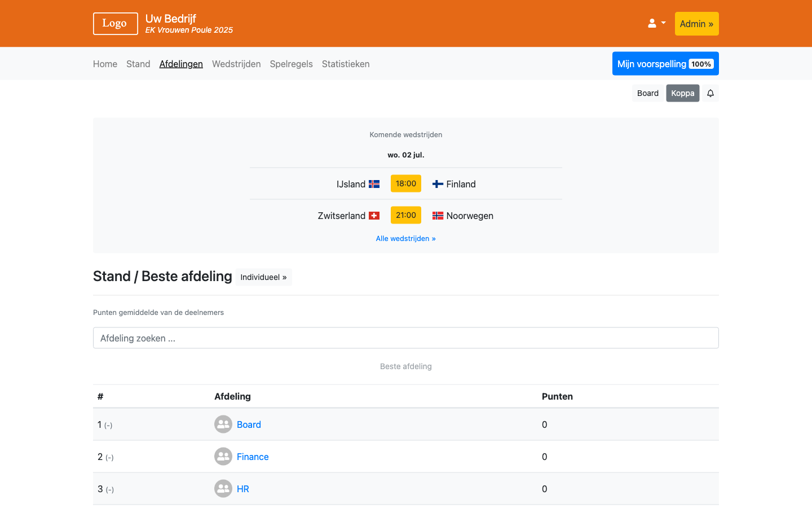812x508 pixels.
Task: Focus the Afdeling zoeken search field
Action: pos(405,338)
